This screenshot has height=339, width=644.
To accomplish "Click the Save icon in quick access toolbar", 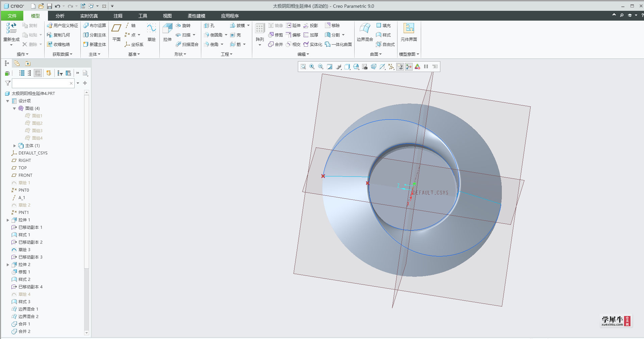I will [x=49, y=6].
